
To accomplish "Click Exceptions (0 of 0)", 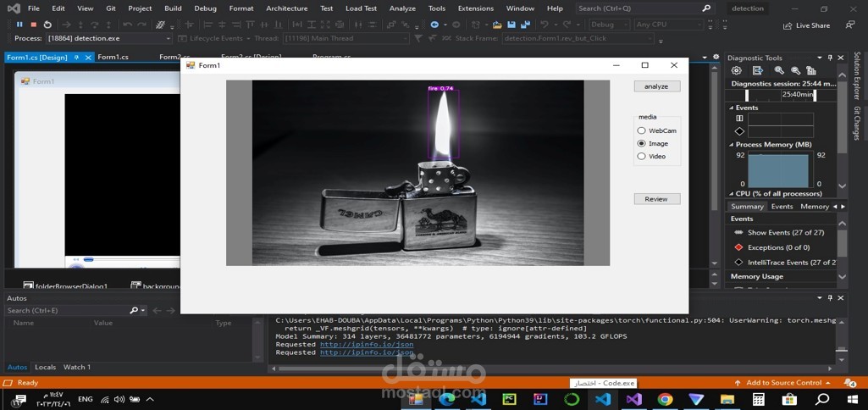I will (x=778, y=247).
